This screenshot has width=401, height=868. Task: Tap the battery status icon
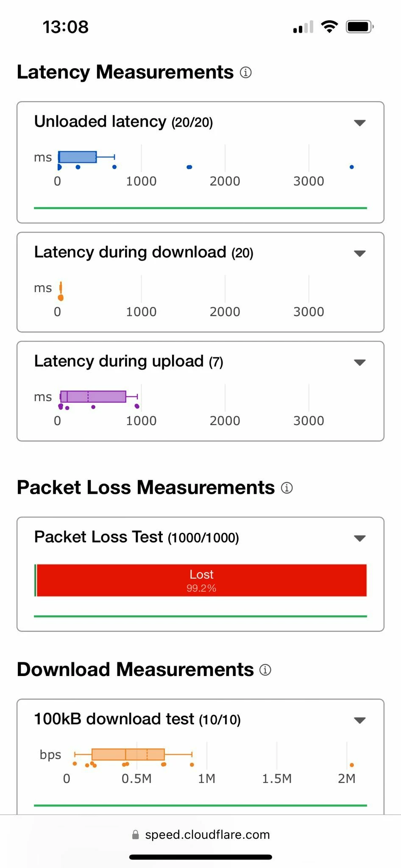pyautogui.click(x=360, y=27)
